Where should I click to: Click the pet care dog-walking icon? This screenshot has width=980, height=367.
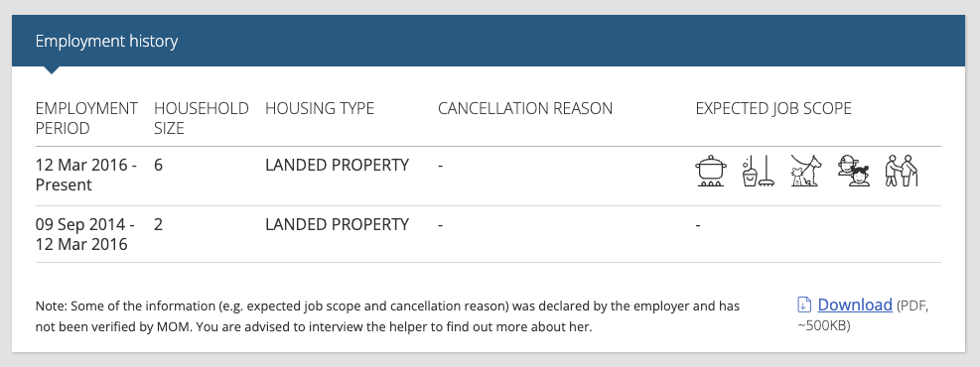[805, 171]
